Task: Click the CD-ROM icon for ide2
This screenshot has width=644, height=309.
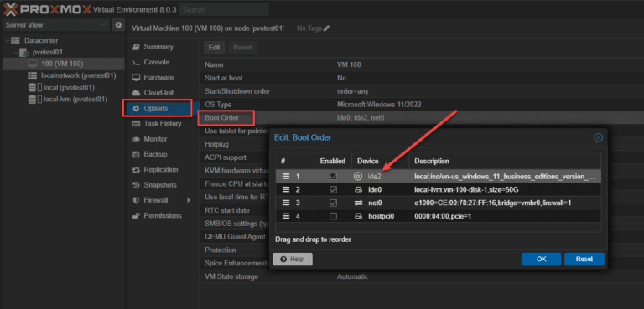Action: [358, 177]
